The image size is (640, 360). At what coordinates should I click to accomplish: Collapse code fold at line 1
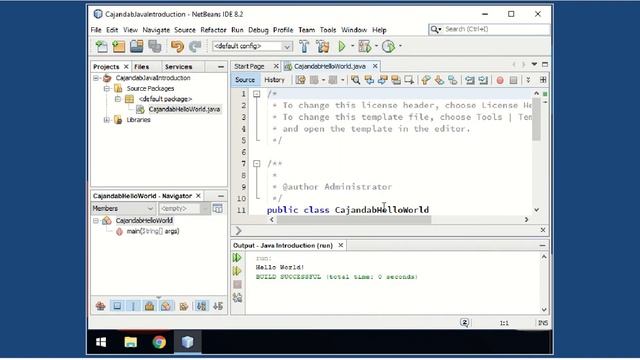click(x=256, y=94)
